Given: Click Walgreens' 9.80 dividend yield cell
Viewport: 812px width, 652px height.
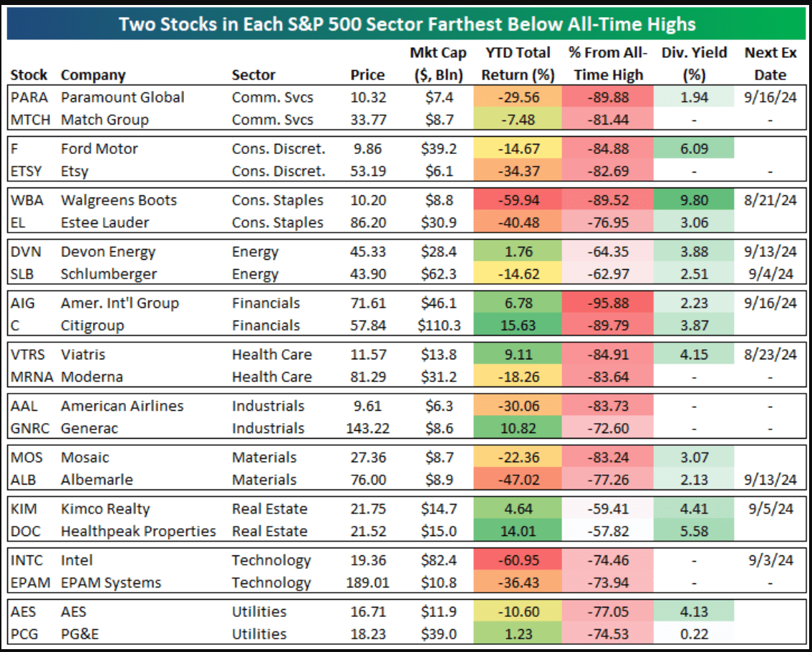Looking at the screenshot, I should [695, 200].
